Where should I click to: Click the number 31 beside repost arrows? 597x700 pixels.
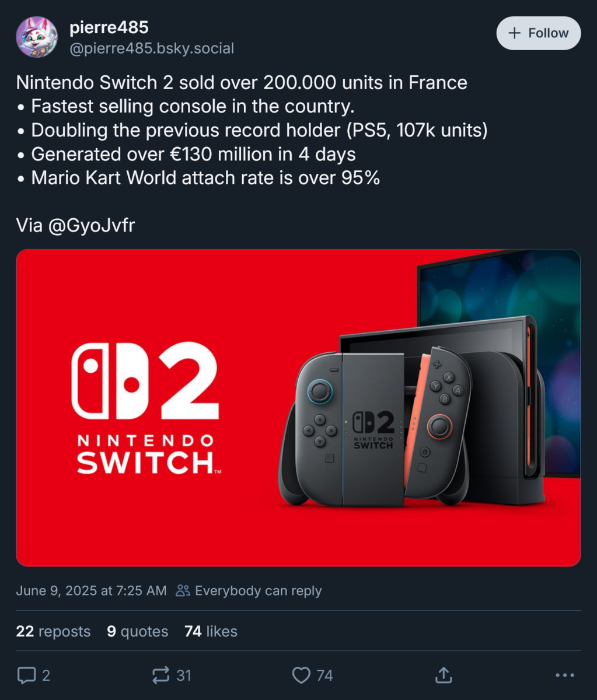[184, 675]
